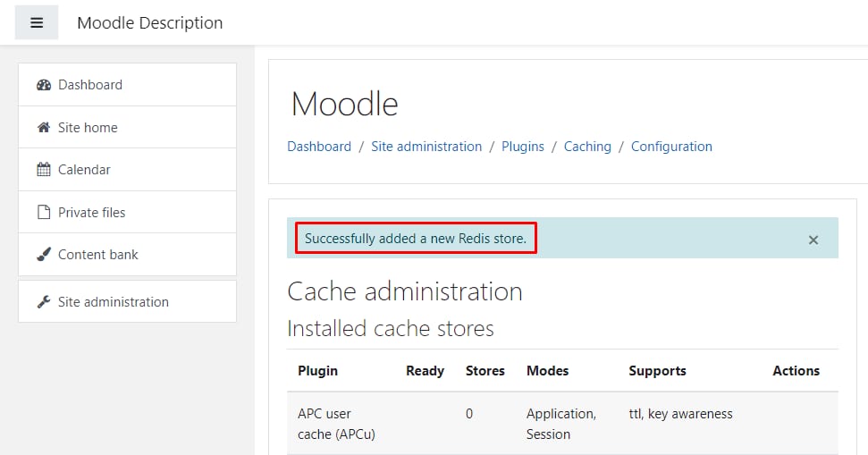
Task: Open Content bank in the sidebar
Action: pyautogui.click(x=127, y=254)
